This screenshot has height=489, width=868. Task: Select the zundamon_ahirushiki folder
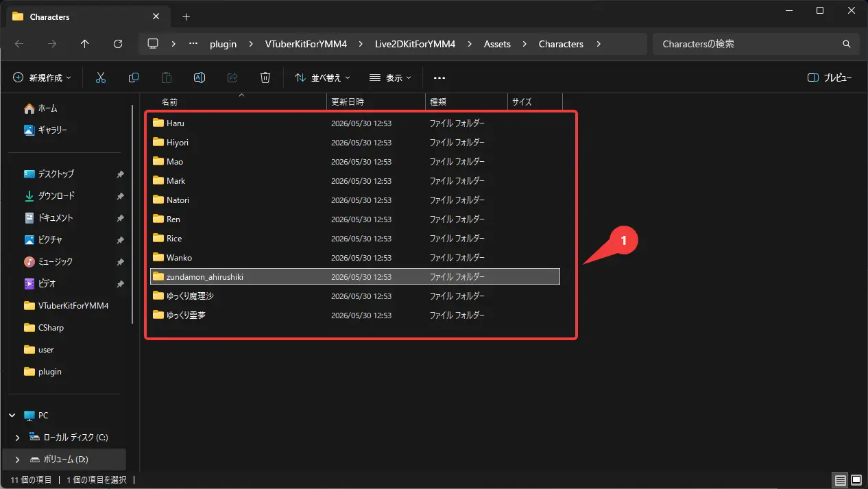[355, 276]
